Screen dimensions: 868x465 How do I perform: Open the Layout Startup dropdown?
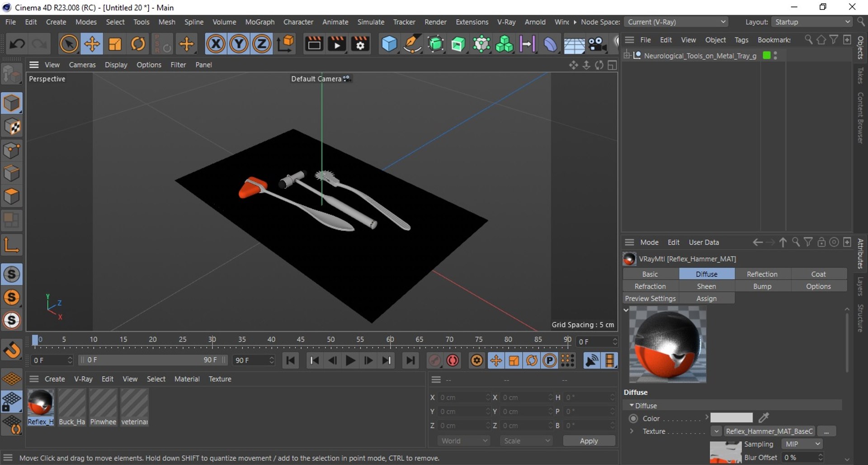click(812, 22)
